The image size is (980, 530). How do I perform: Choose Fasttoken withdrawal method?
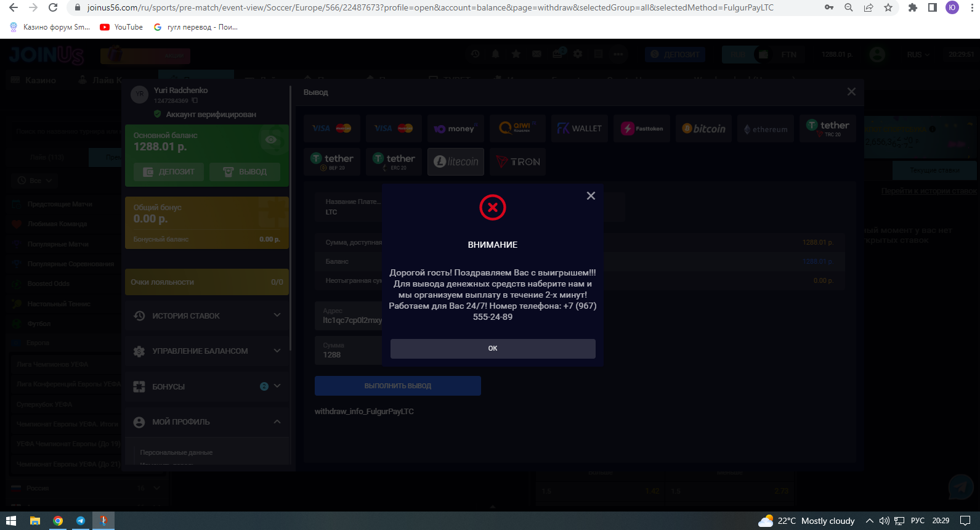(642, 128)
